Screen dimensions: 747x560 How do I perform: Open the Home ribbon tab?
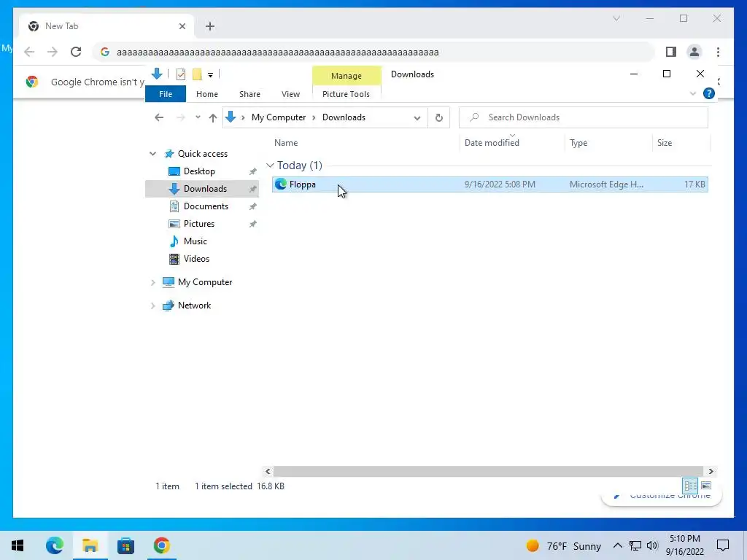(x=206, y=94)
